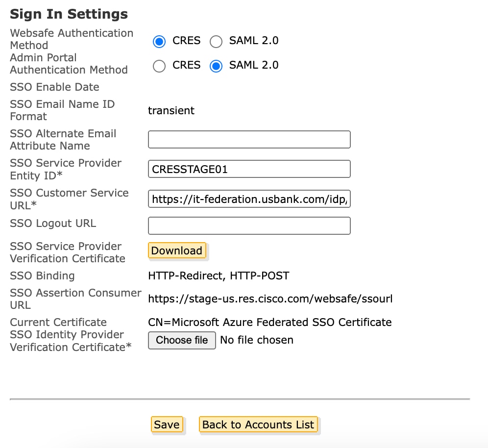Click the SSO Assertion Consumer URL link
This screenshot has height=448, width=488.
(x=270, y=299)
